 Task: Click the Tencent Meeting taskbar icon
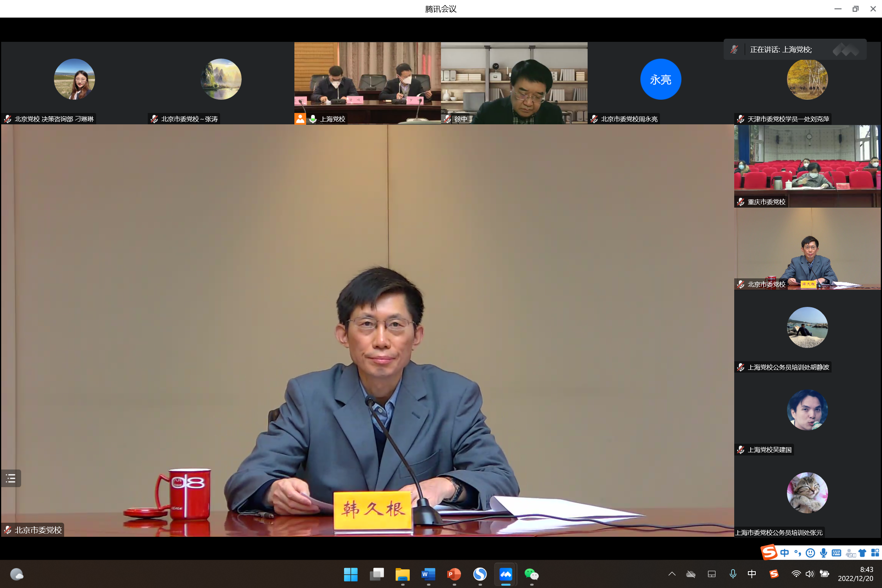pos(506,574)
